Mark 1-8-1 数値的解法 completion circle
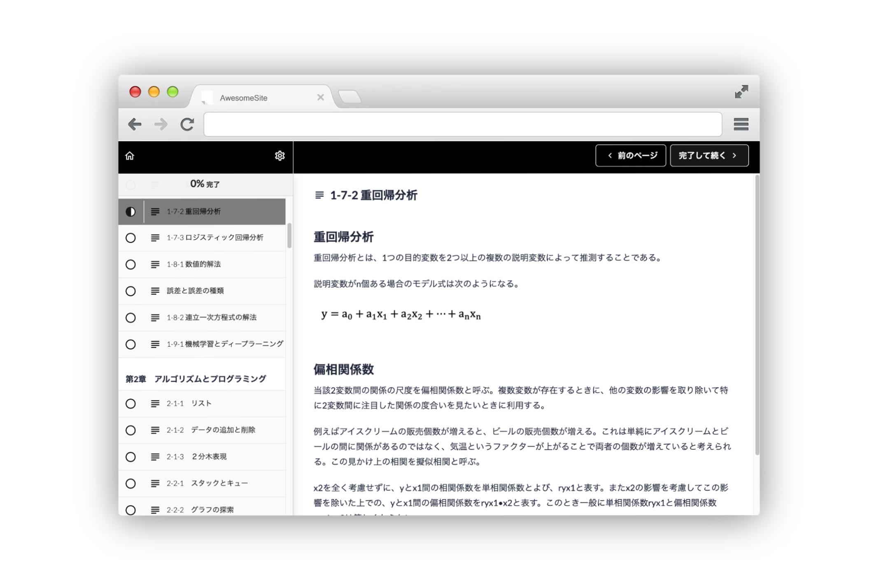Screen dimensions: 890x588 [x=130, y=264]
